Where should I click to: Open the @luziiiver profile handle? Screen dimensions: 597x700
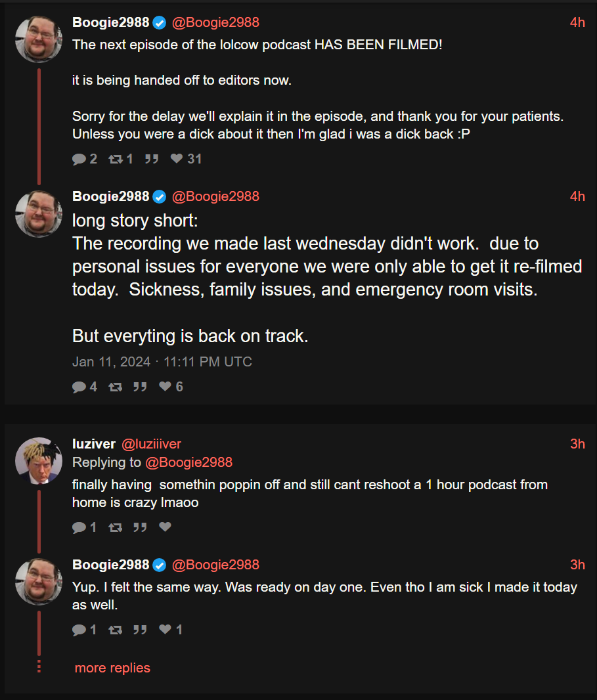point(152,444)
